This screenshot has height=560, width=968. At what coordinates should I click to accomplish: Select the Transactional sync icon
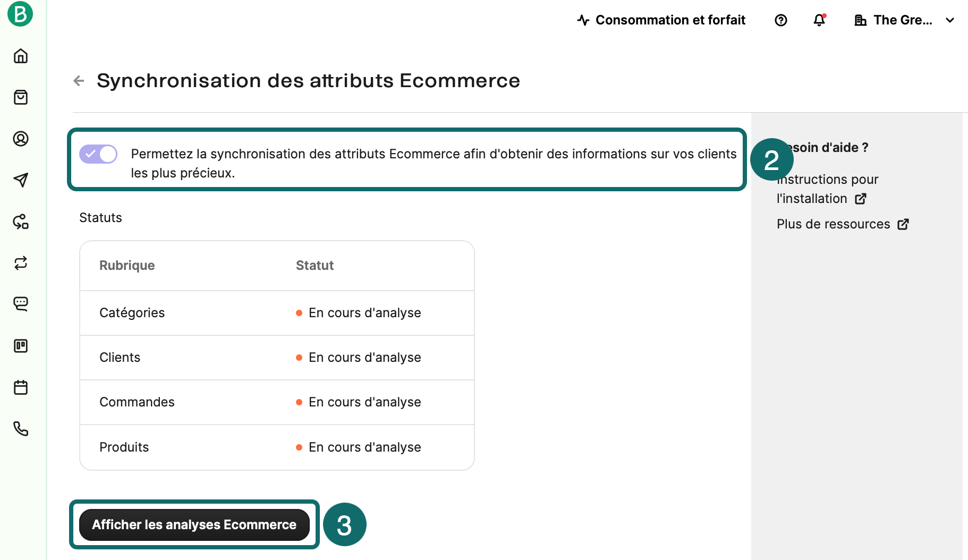click(x=20, y=263)
